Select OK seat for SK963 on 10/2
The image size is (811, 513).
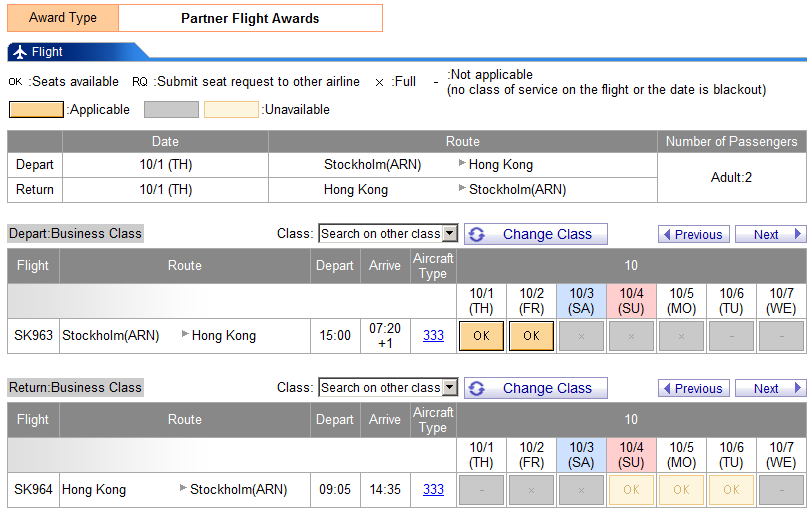click(x=531, y=336)
